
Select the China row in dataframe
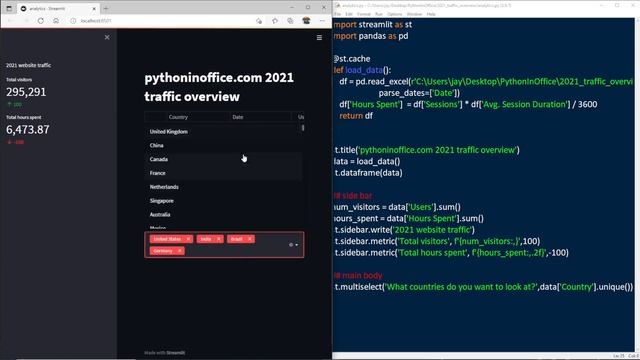click(223, 145)
